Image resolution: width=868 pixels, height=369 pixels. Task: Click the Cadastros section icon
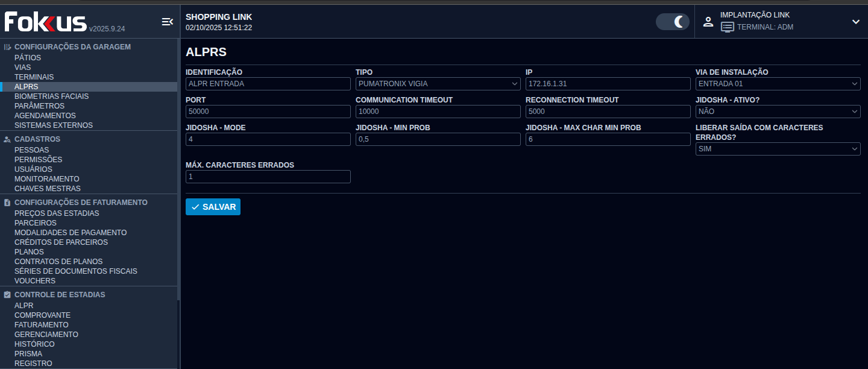(x=7, y=139)
